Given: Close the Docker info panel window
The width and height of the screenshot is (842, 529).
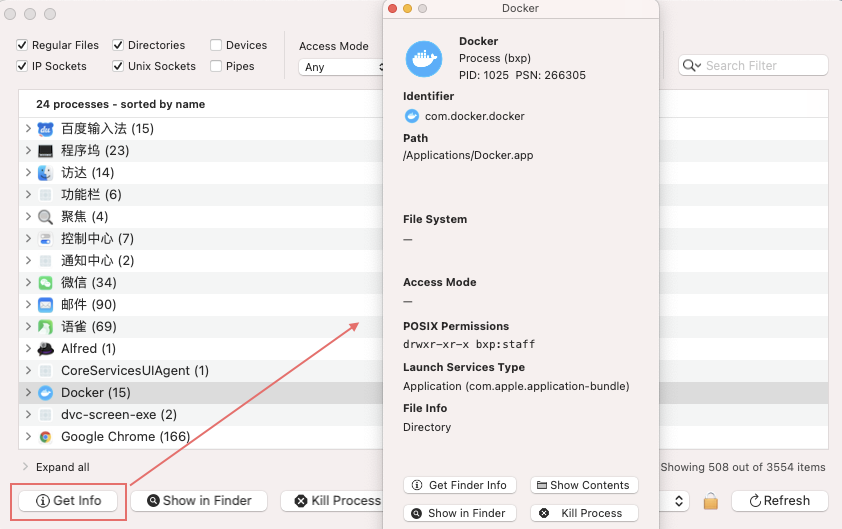Looking at the screenshot, I should pyautogui.click(x=393, y=9).
